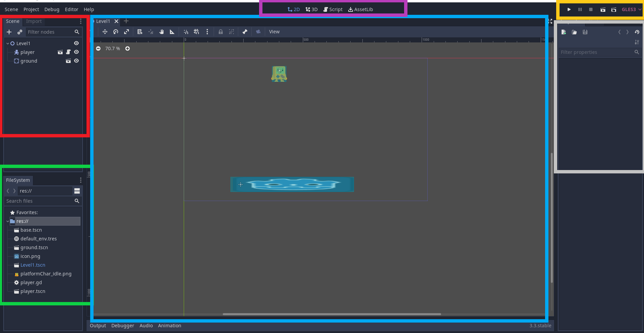Collapse the Level1 node tree
This screenshot has height=333, width=644.
click(x=8, y=43)
